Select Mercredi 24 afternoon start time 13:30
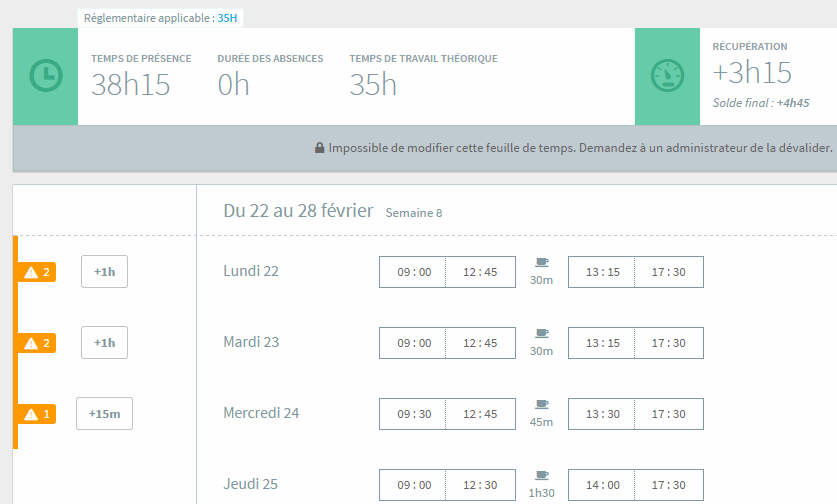837x504 pixels. [x=602, y=414]
